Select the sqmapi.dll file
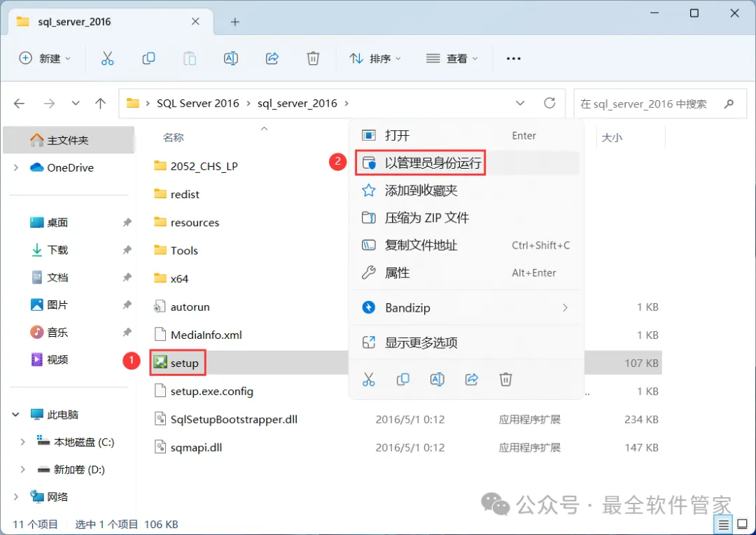Viewport: 756px width, 535px height. [x=188, y=447]
